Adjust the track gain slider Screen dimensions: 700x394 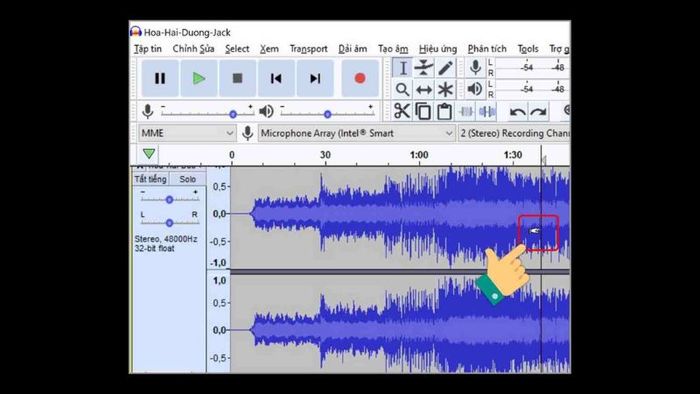[169, 199]
